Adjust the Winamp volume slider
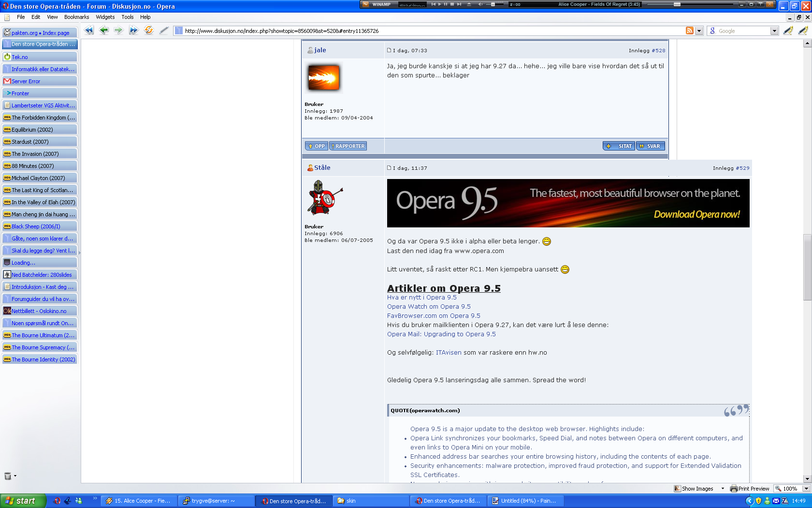The image size is (812, 508). pos(494,4)
